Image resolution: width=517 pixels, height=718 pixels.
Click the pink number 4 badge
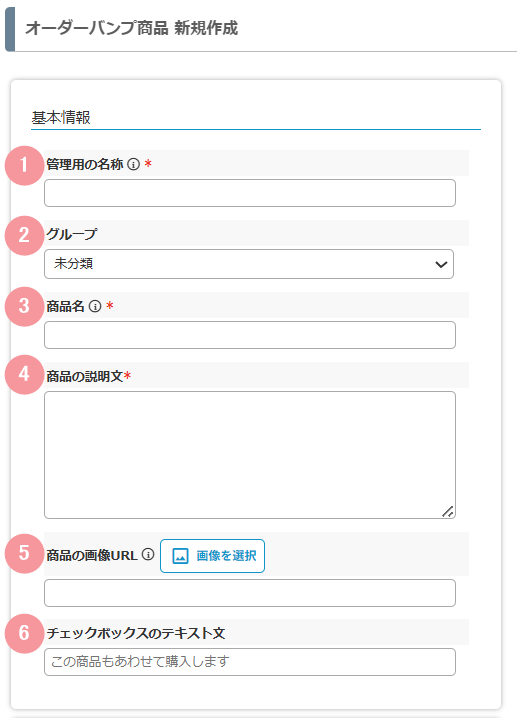[24, 375]
